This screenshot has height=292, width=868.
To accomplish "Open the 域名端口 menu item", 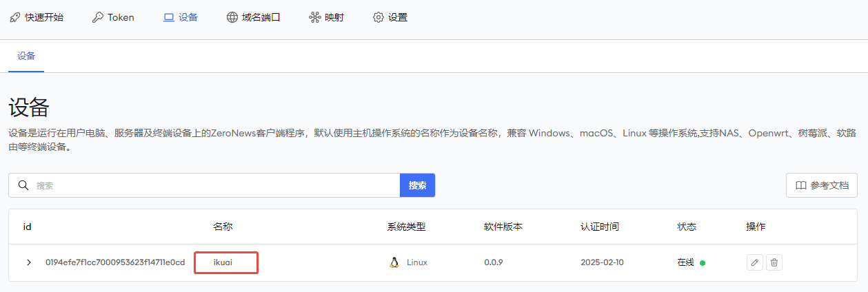I will click(x=253, y=17).
